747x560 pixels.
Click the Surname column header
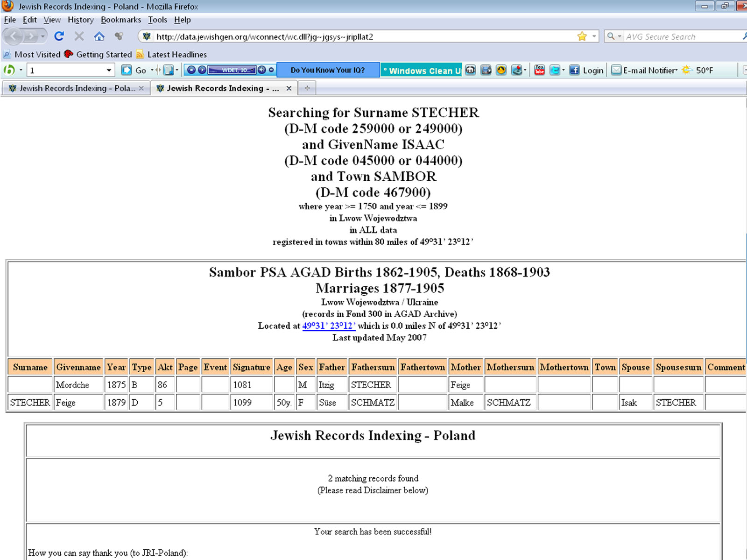[x=30, y=367]
